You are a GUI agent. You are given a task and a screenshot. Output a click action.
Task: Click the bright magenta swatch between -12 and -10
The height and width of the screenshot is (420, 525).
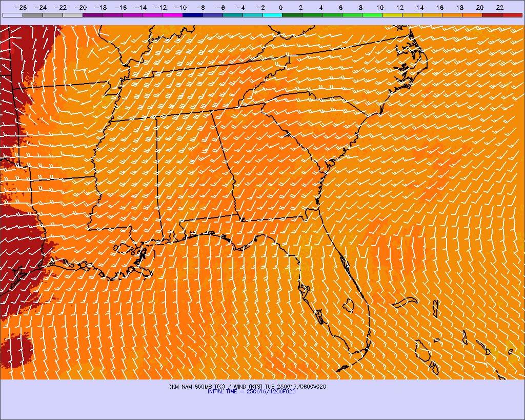click(173, 15)
